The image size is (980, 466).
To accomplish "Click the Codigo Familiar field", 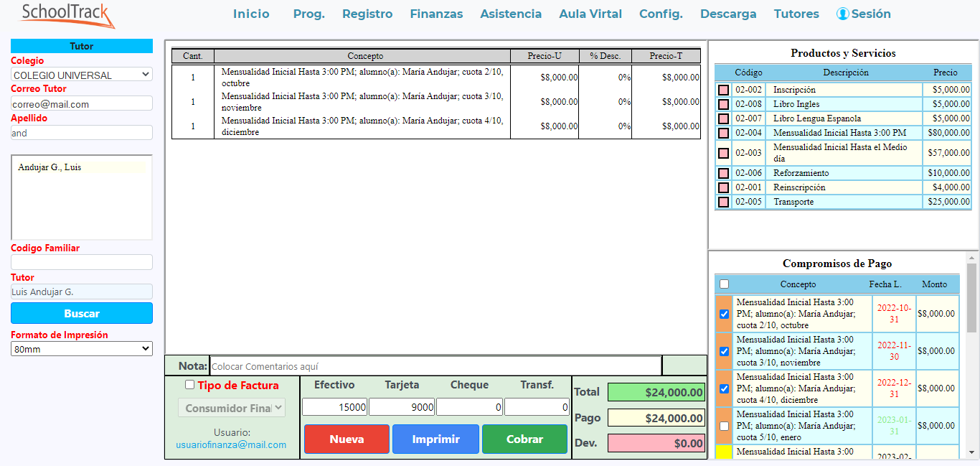I will coord(82,262).
